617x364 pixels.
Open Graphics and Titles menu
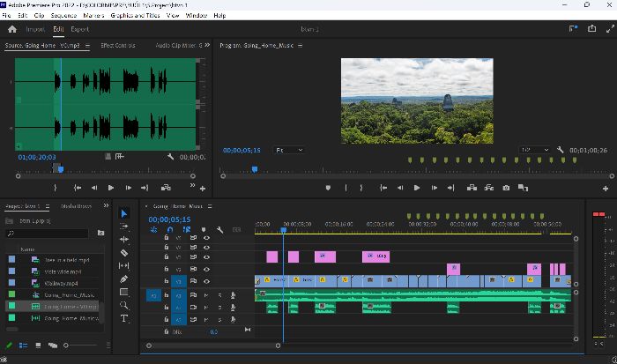135,15
